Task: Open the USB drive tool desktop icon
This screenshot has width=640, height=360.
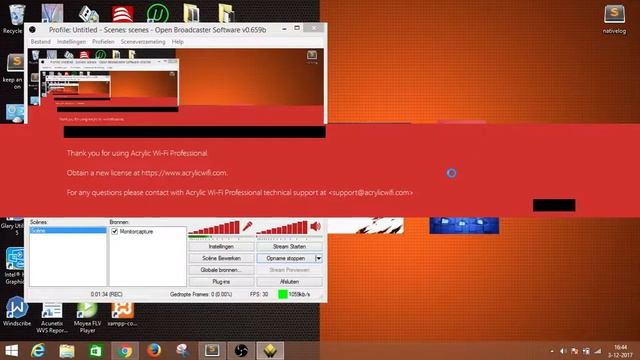Action: click(88, 13)
